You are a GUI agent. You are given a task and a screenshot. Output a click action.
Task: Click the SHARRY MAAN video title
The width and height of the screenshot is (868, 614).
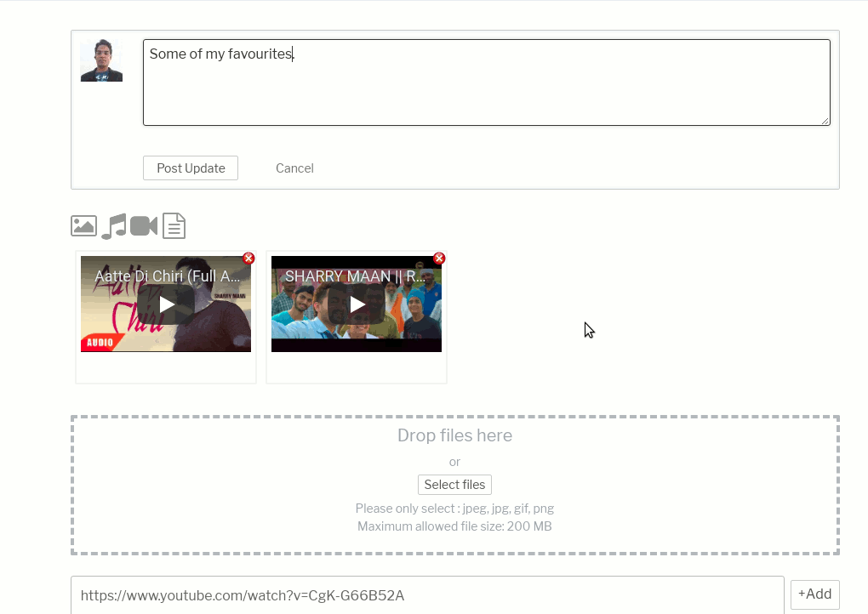point(355,276)
